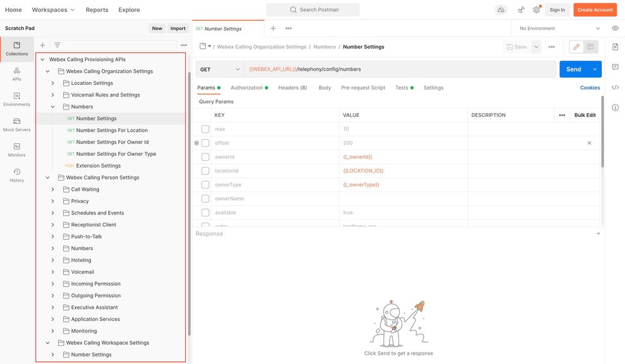
Task: Open the comments icon in right sidebar
Action: pyautogui.click(x=615, y=66)
